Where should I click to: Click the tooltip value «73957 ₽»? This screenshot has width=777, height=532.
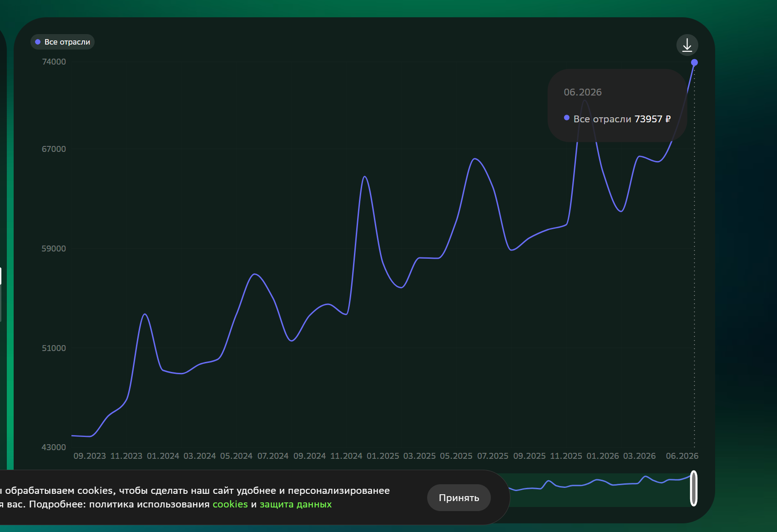652,119
